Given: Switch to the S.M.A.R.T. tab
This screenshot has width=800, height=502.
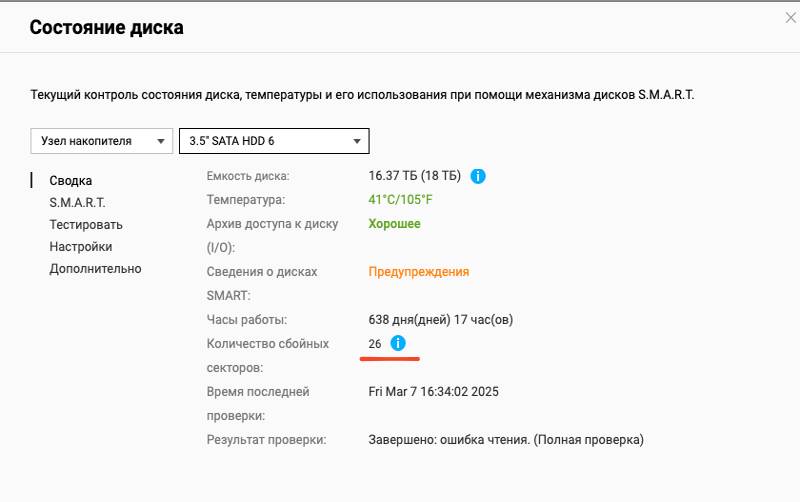Looking at the screenshot, I should click(x=77, y=202).
